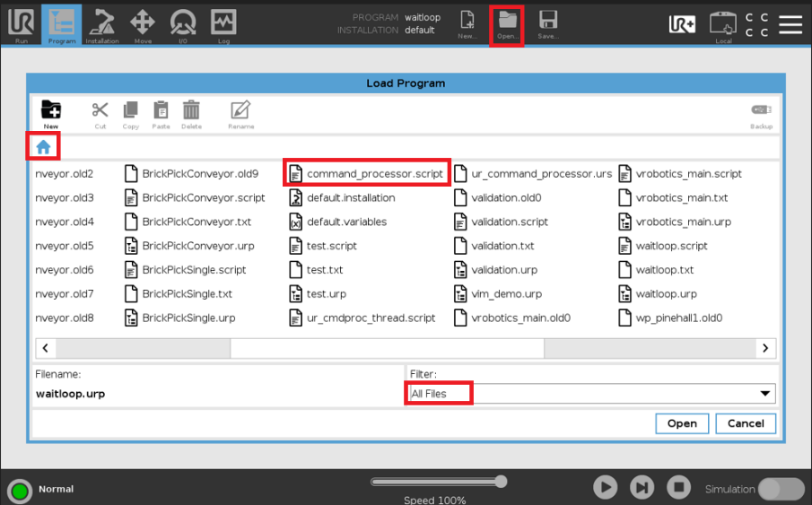Select validation.urp file
Image resolution: width=812 pixels, height=505 pixels.
click(495, 270)
